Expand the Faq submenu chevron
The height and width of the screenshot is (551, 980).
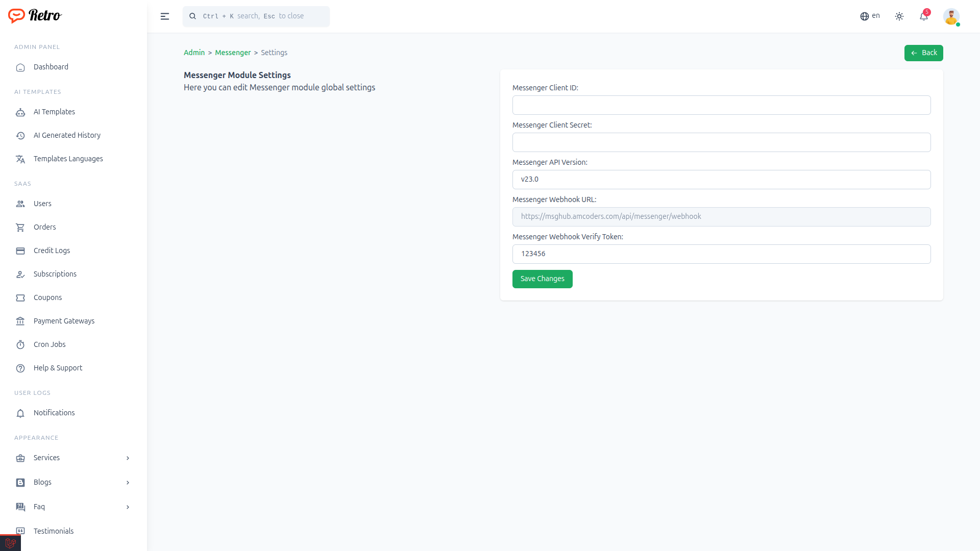[128, 507]
